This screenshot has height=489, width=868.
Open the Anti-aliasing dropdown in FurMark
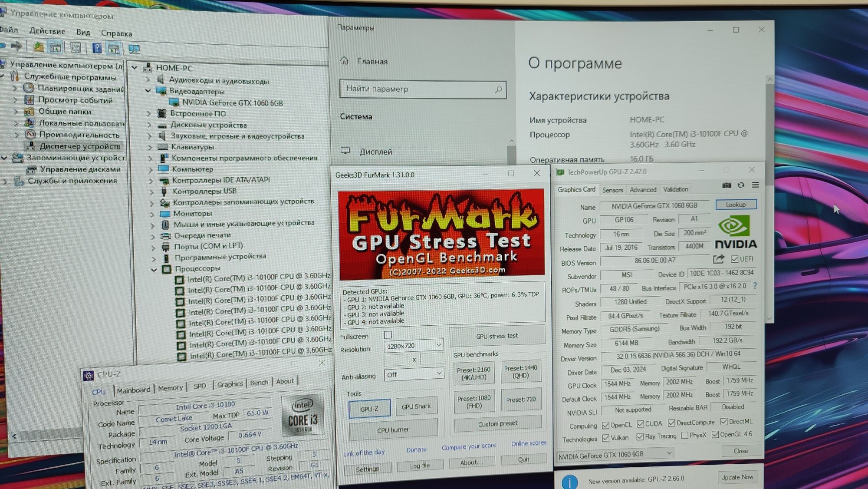[x=414, y=374]
